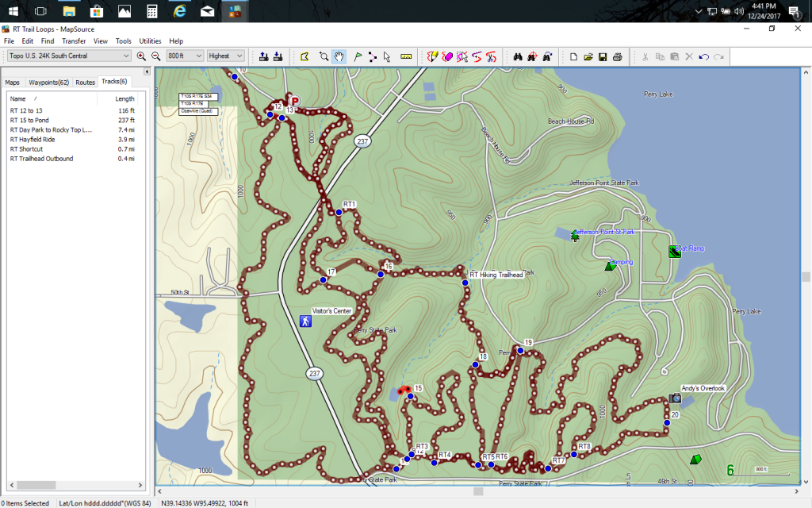Open Calculator from the taskbar
The height and width of the screenshot is (508, 812).
pos(151,11)
